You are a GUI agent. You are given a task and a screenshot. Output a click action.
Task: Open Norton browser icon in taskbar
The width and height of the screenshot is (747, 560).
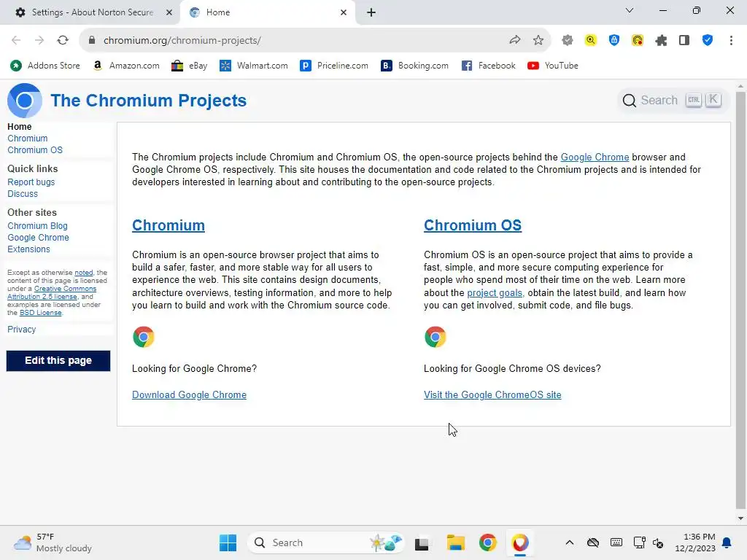[520, 542]
